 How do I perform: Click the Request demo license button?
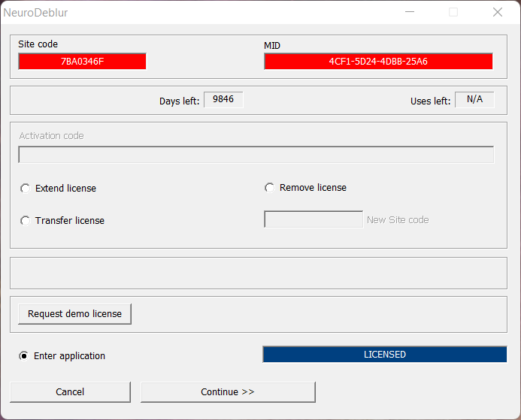click(74, 314)
